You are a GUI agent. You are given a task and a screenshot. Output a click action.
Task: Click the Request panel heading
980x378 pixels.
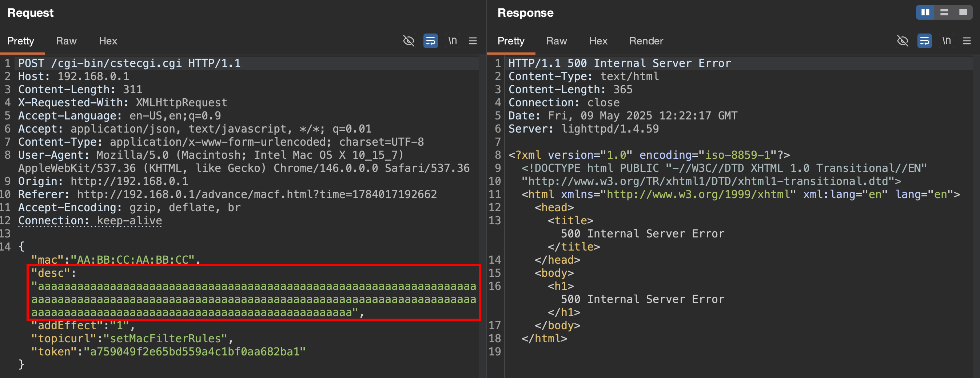31,12
